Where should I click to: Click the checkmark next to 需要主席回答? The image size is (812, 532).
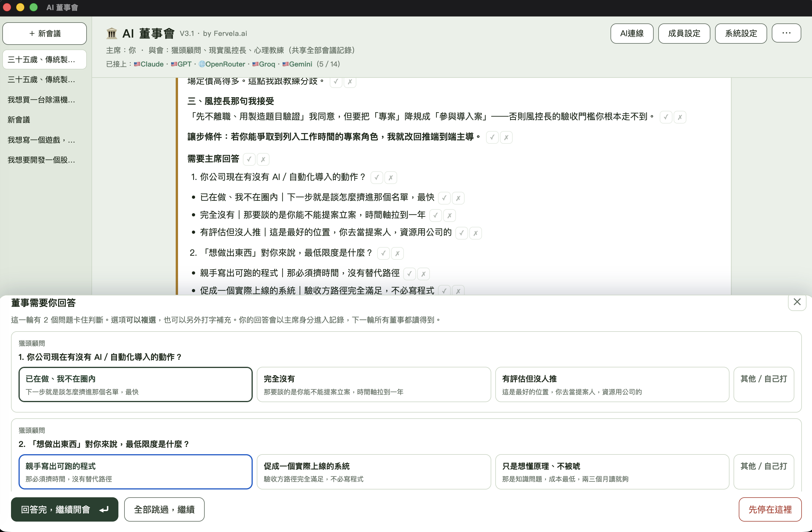[x=249, y=159]
